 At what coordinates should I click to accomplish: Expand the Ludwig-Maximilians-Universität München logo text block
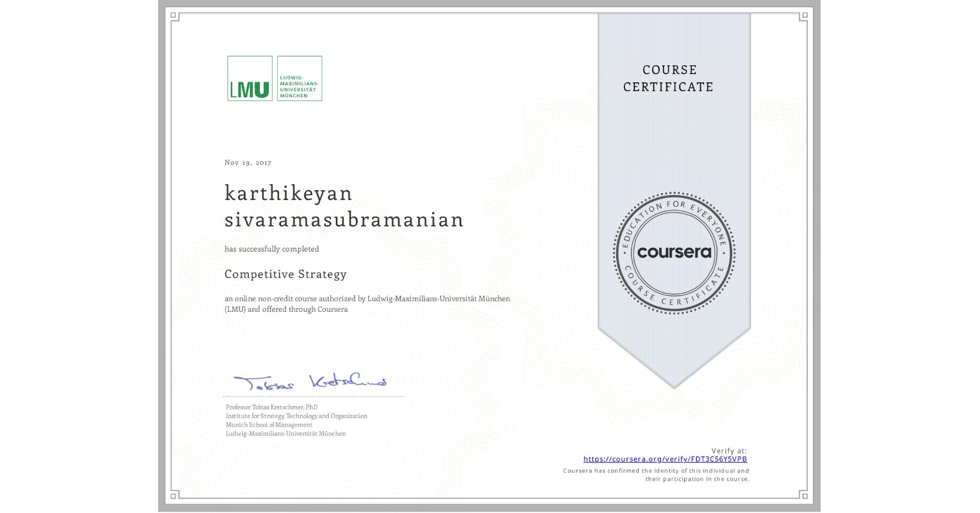pos(298,79)
